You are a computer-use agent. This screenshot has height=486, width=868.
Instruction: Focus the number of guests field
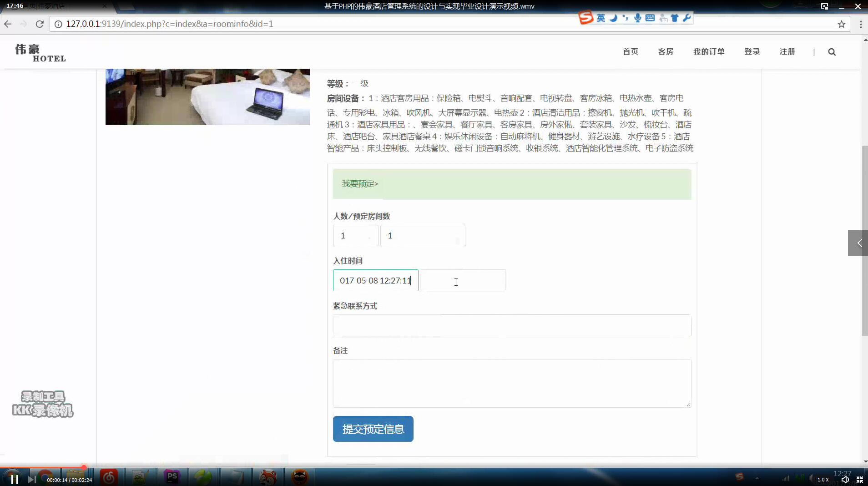pyautogui.click(x=355, y=236)
